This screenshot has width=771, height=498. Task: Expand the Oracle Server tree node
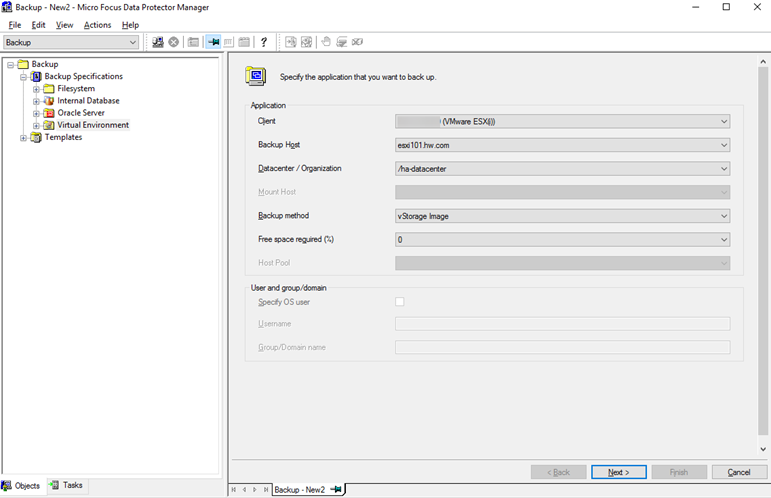tap(36, 114)
